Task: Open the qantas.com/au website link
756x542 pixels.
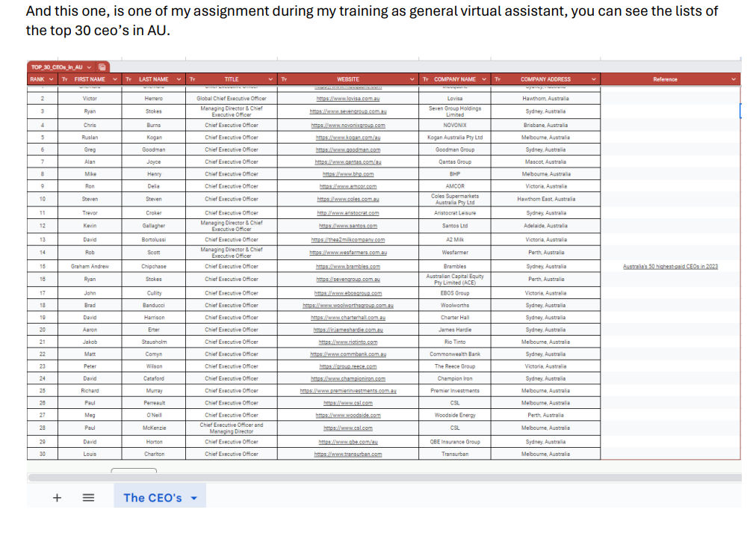Action: coord(347,162)
